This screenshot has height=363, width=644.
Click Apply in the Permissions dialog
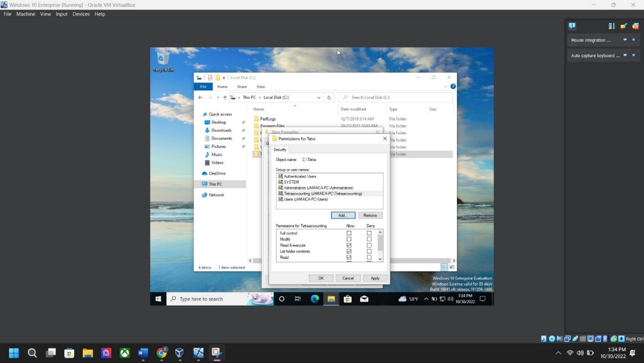pyautogui.click(x=375, y=278)
